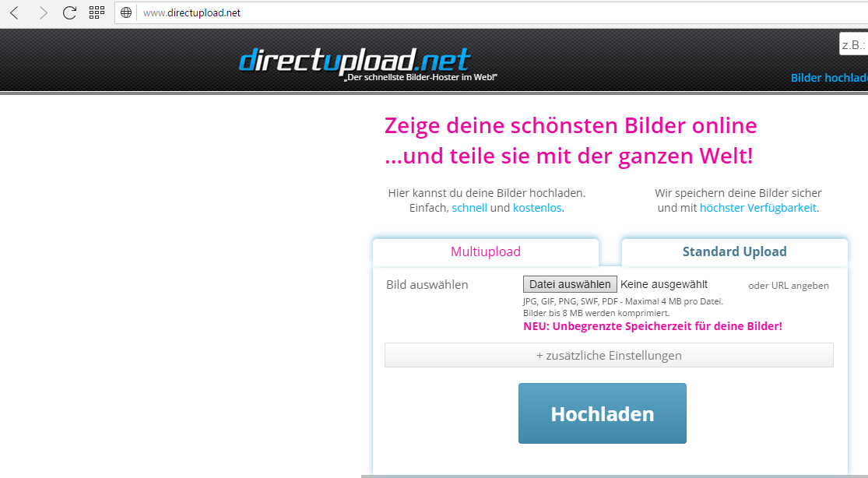
Task: Open the apps grid icon in the toolbar
Action: [97, 12]
